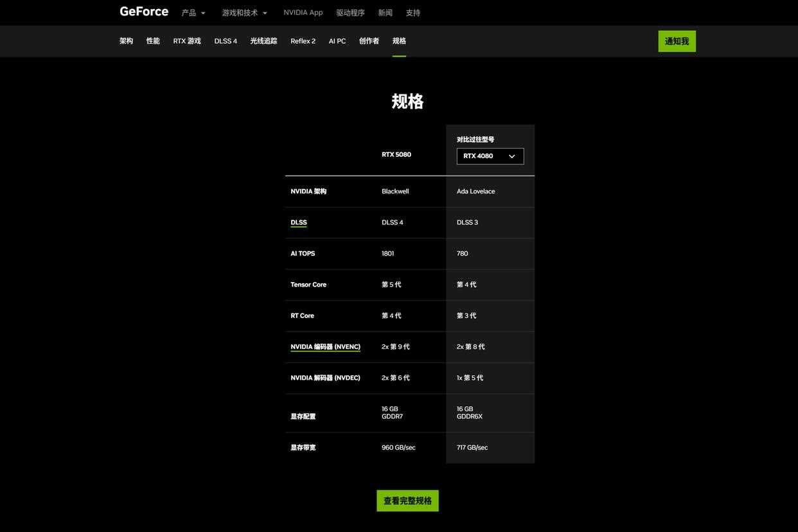Image resolution: width=798 pixels, height=532 pixels.
Task: Click the GeForce logo
Action: [x=144, y=12]
